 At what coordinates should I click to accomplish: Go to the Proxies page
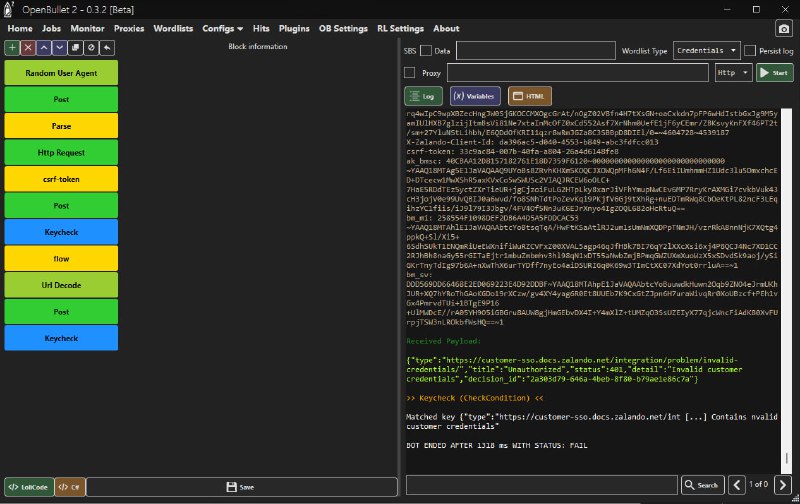point(129,29)
